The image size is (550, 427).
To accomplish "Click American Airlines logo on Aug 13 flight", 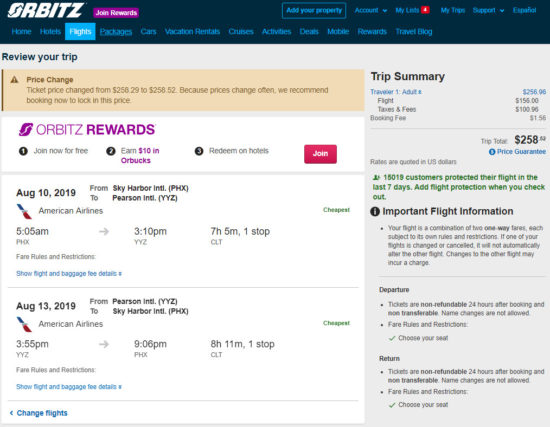I will click(24, 324).
